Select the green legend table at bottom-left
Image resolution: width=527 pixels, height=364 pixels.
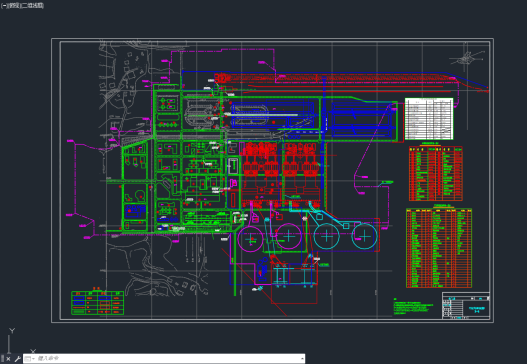coord(97,303)
